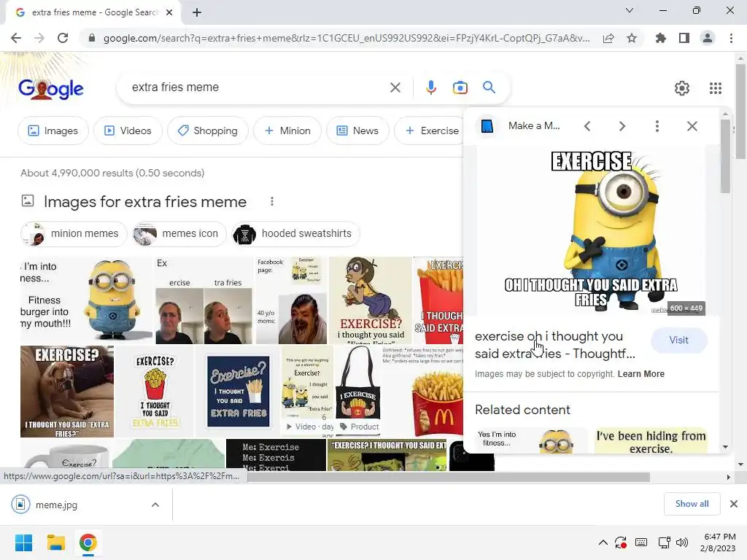
Task: Open related Yes I'm into fitness thumbnail
Action: [x=531, y=440]
